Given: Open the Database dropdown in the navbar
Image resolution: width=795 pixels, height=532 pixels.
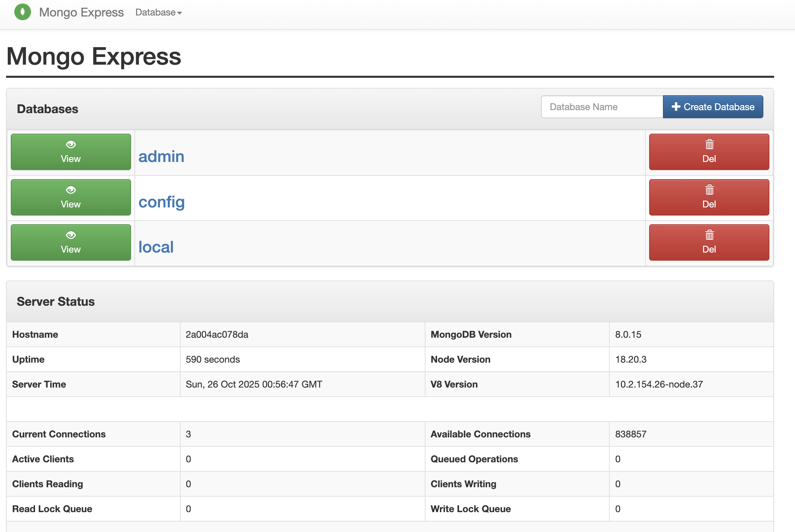Looking at the screenshot, I should (x=156, y=12).
